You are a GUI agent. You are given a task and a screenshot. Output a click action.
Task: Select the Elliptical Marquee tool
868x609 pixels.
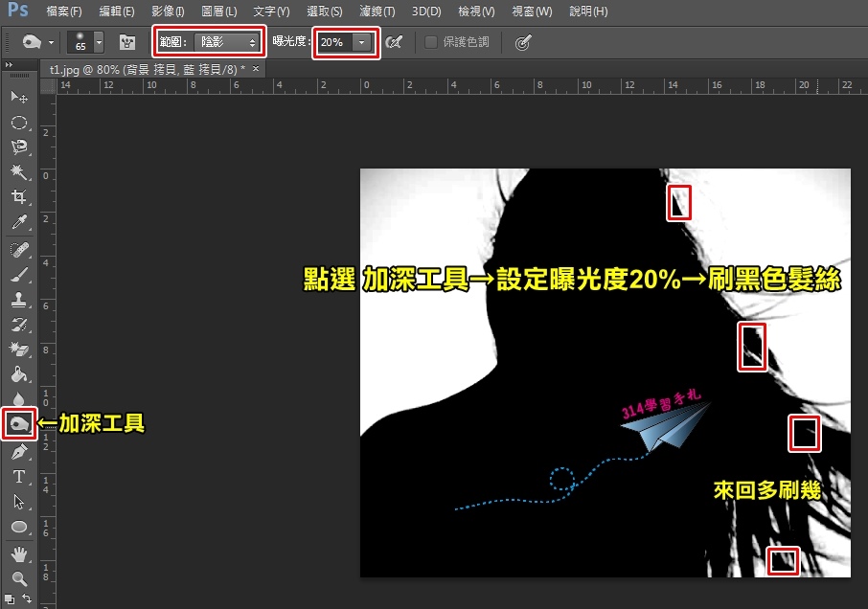19,123
